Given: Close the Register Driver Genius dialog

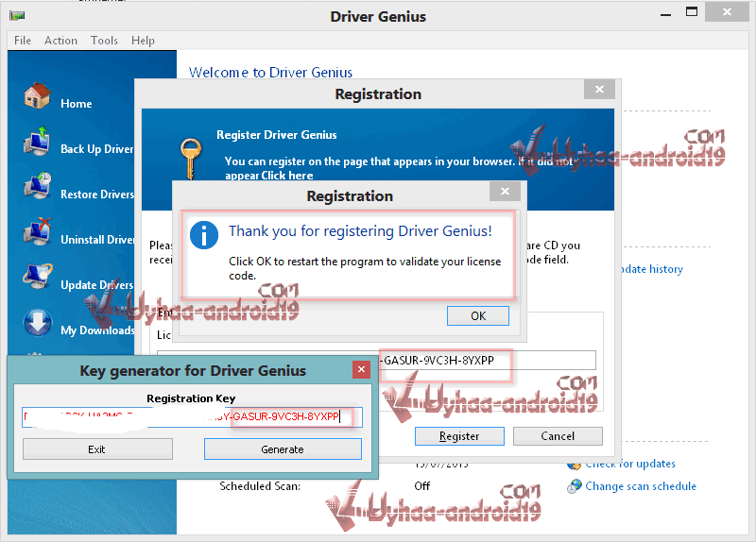Looking at the screenshot, I should coord(599,89).
